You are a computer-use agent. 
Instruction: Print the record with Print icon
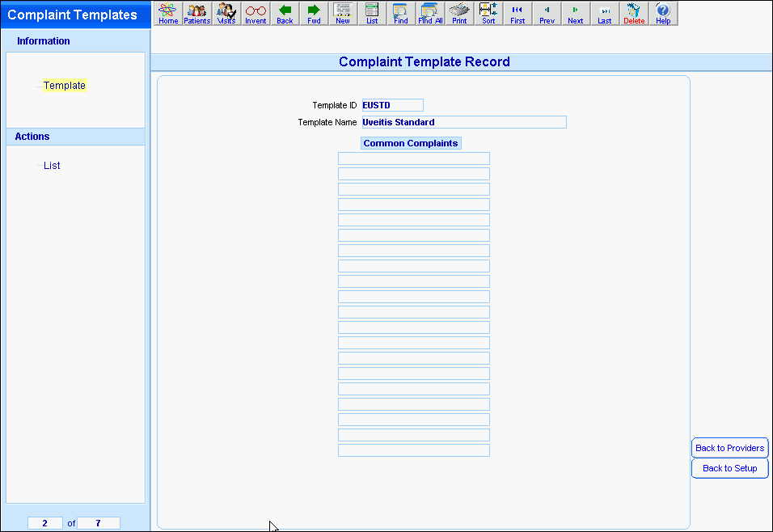[459, 13]
